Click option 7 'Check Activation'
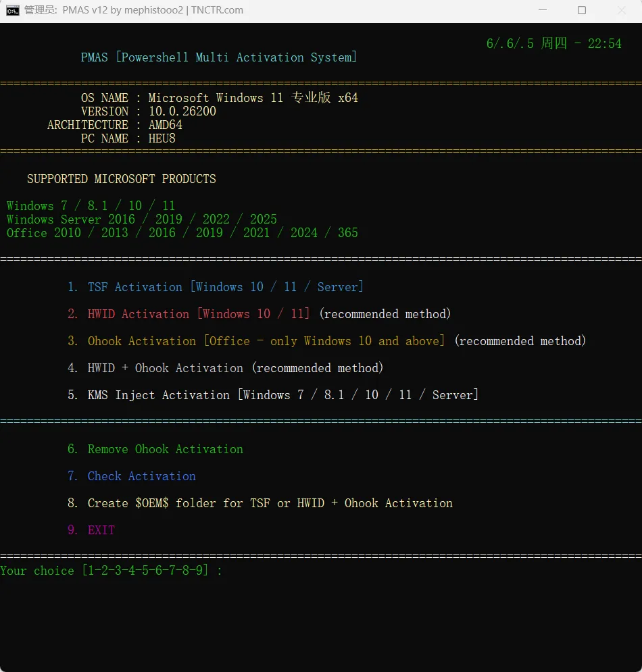The width and height of the screenshot is (642, 672). click(x=131, y=475)
